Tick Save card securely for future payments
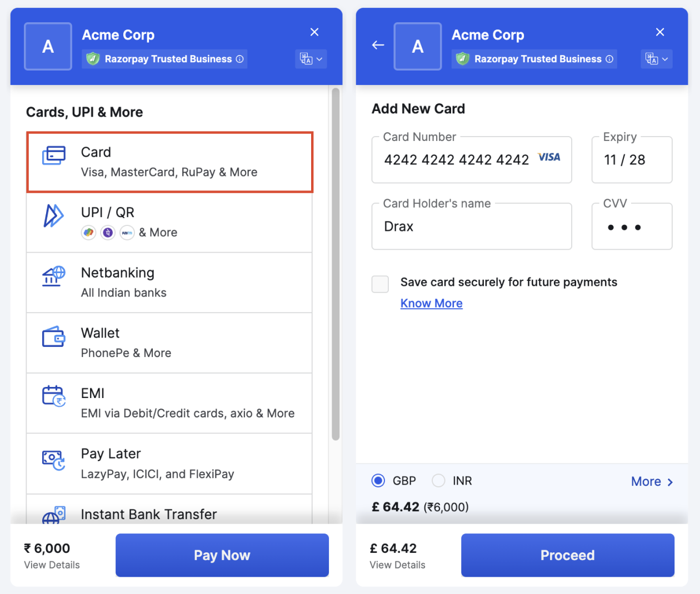 [380, 284]
